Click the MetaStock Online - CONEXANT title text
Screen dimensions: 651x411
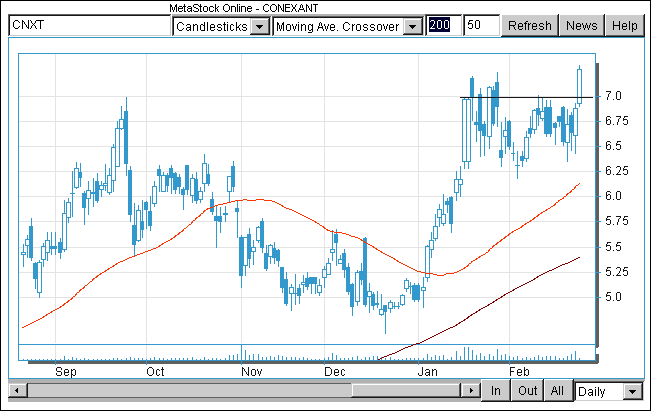244,8
